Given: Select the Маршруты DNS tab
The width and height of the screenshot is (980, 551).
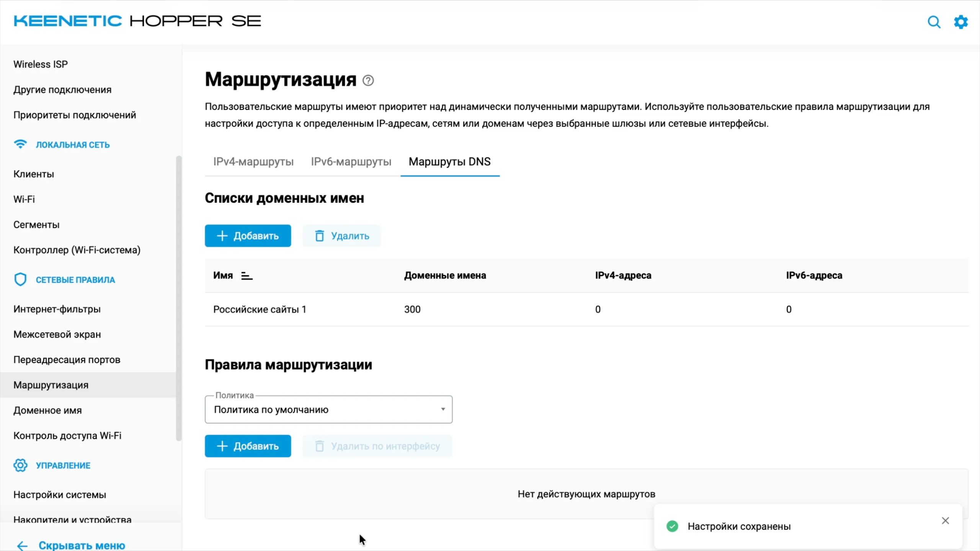Looking at the screenshot, I should click(x=450, y=161).
